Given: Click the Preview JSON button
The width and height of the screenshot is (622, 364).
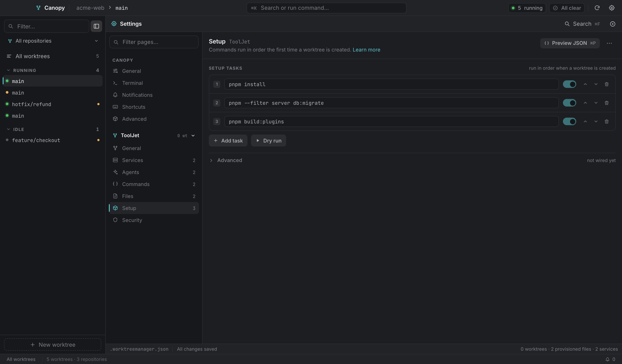Looking at the screenshot, I should click(x=570, y=43).
